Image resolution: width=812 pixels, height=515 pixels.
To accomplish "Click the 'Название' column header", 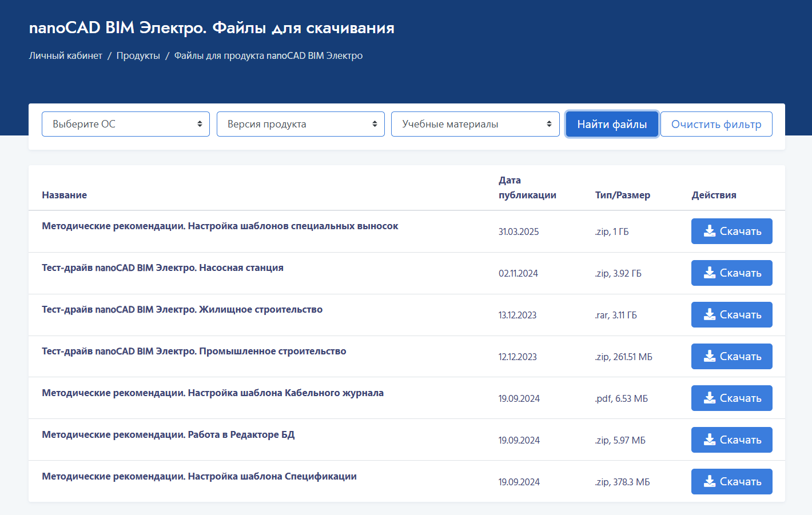I will coord(65,195).
